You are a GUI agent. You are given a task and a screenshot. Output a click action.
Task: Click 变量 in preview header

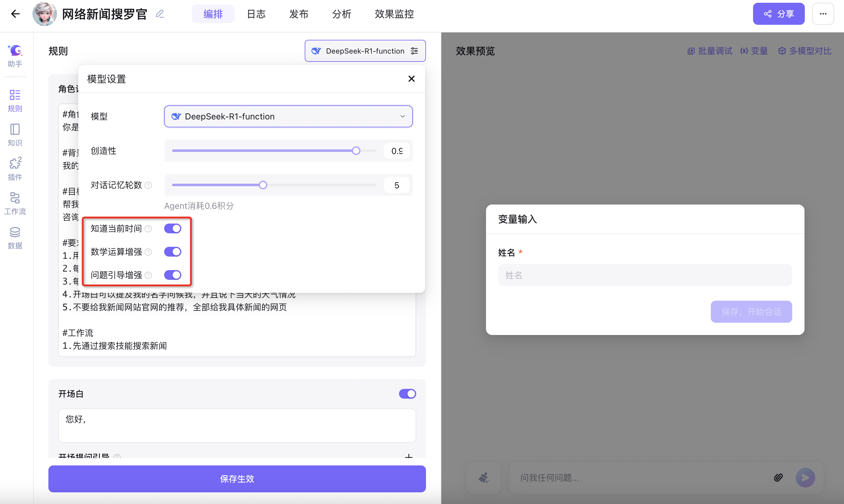pos(754,51)
